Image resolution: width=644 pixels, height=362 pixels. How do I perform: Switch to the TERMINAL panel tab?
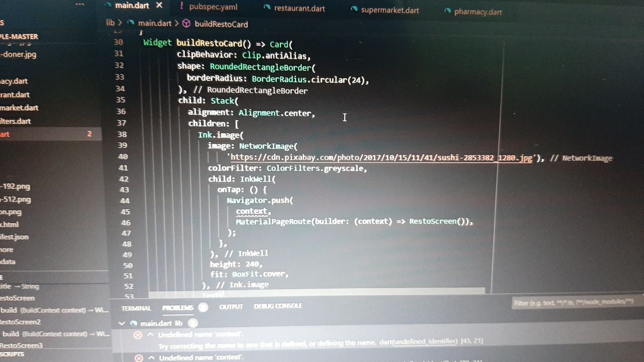point(136,308)
